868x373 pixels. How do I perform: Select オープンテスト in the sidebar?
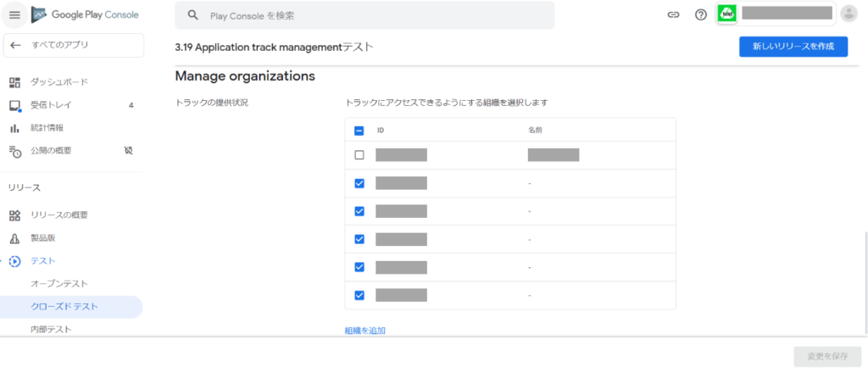tap(59, 283)
